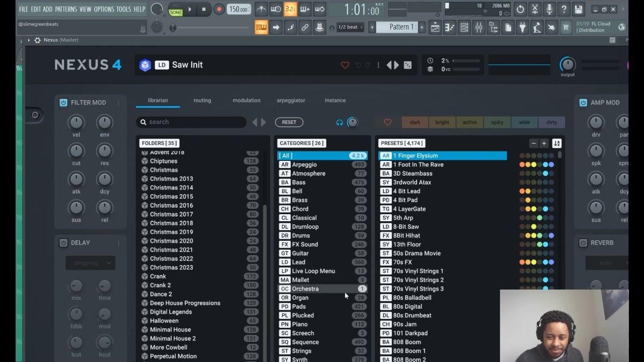Open the plugin picker plug icon

pyautogui.click(x=523, y=28)
